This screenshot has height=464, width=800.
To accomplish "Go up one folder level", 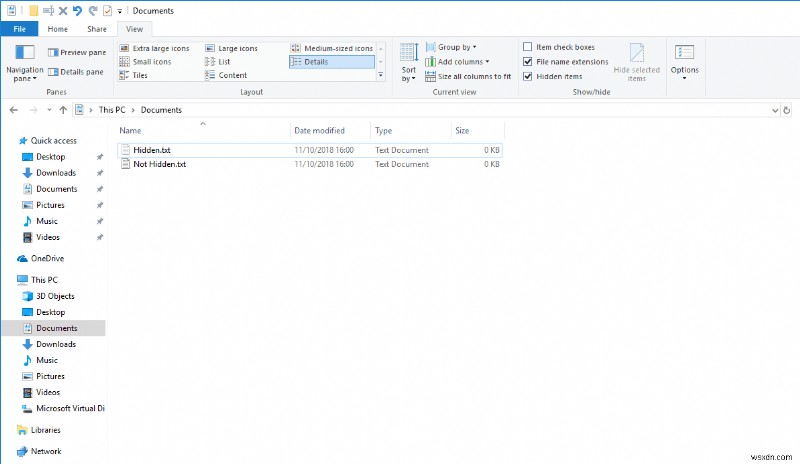I will click(63, 110).
